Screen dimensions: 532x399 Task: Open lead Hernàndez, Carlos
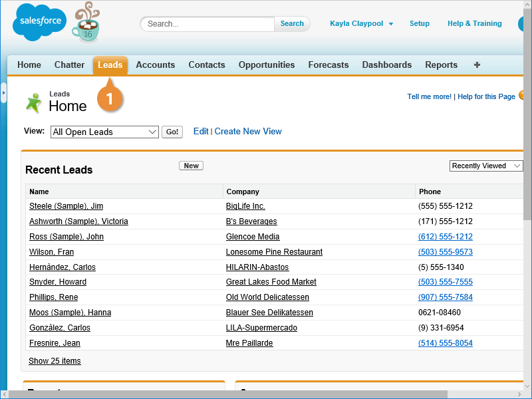click(63, 267)
